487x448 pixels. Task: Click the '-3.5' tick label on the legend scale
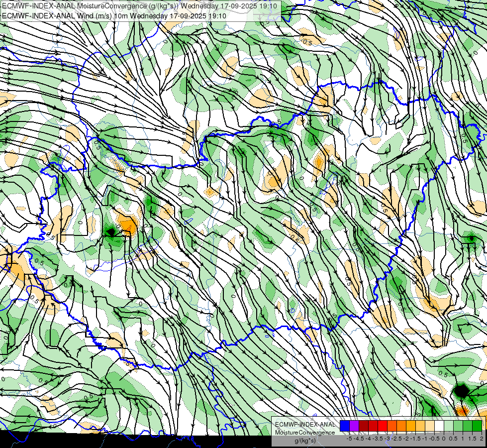coord(378,439)
